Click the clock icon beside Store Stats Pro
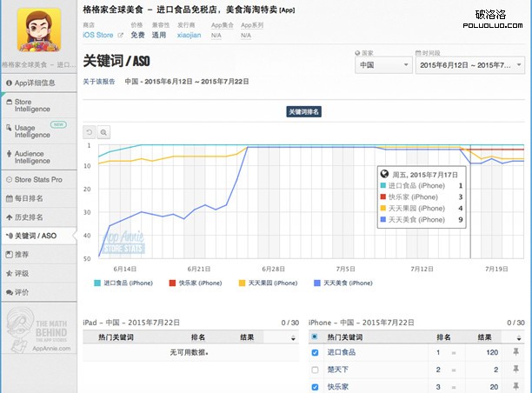 10,179
